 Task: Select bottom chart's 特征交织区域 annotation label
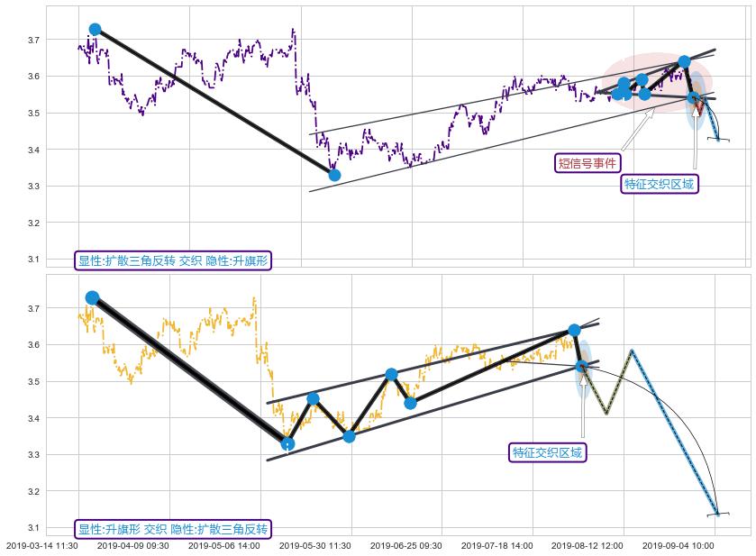pyautogui.click(x=548, y=452)
